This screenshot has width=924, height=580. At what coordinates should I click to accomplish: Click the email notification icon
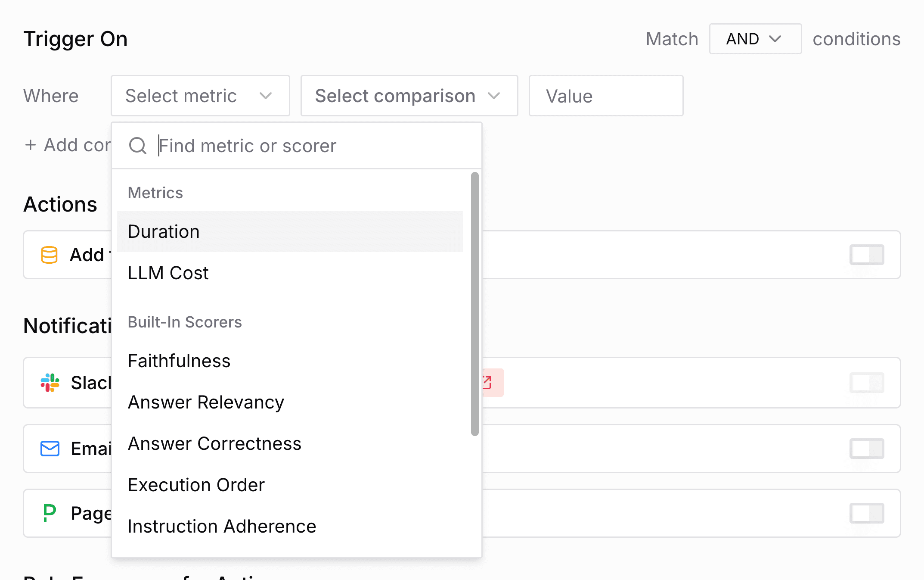tap(49, 449)
